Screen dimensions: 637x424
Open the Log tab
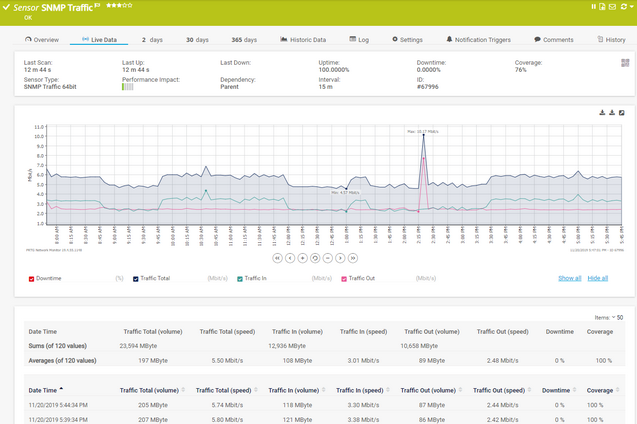(x=359, y=40)
